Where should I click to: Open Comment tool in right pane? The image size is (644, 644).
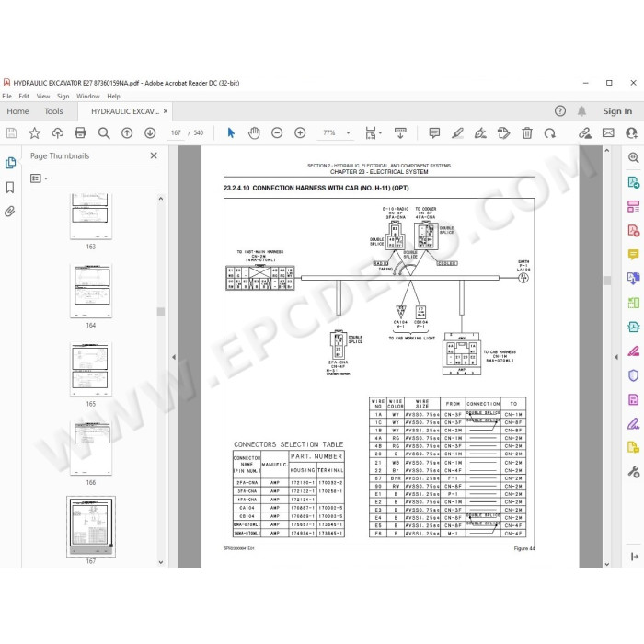633,254
